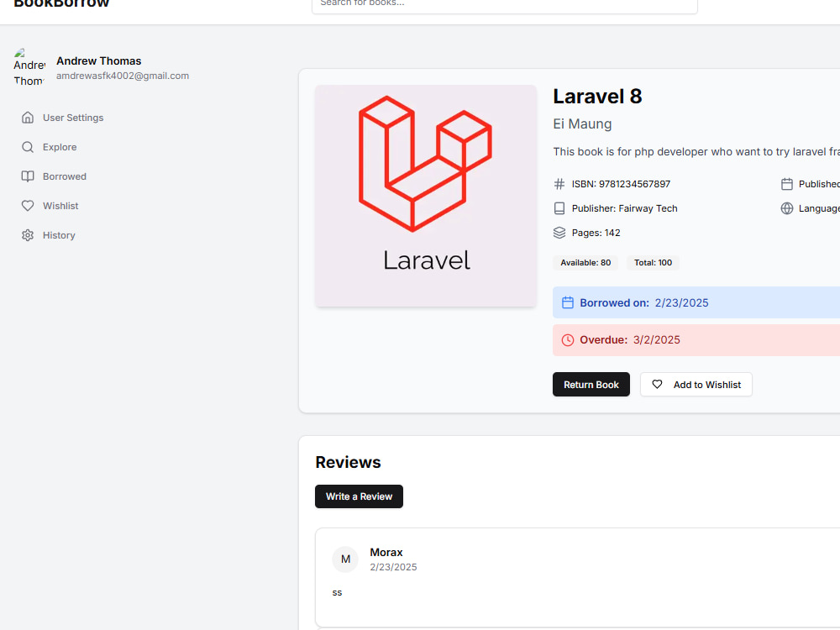Click the Wishlist heart icon in sidebar
The height and width of the screenshot is (630, 840).
[x=28, y=206]
